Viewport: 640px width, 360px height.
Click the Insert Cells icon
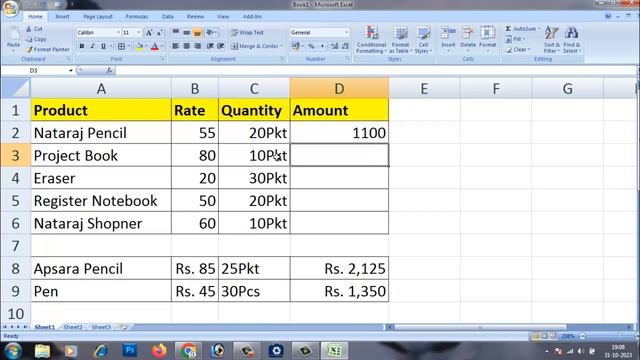click(448, 33)
